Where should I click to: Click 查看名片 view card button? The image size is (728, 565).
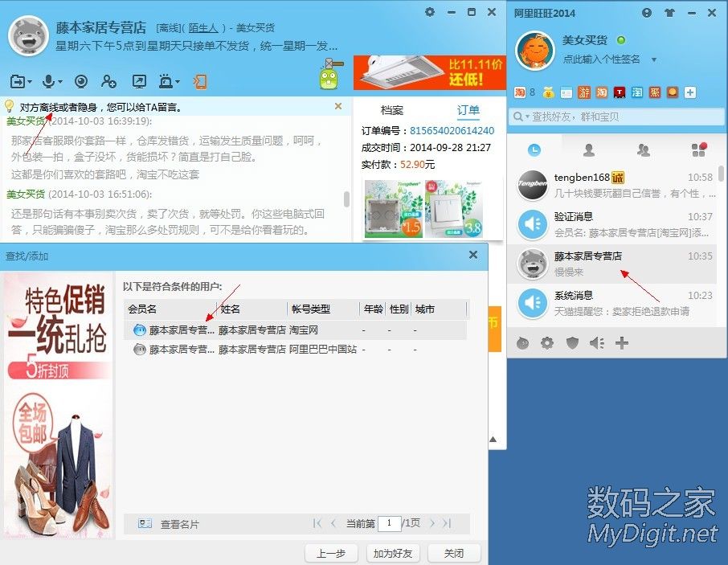click(x=169, y=524)
